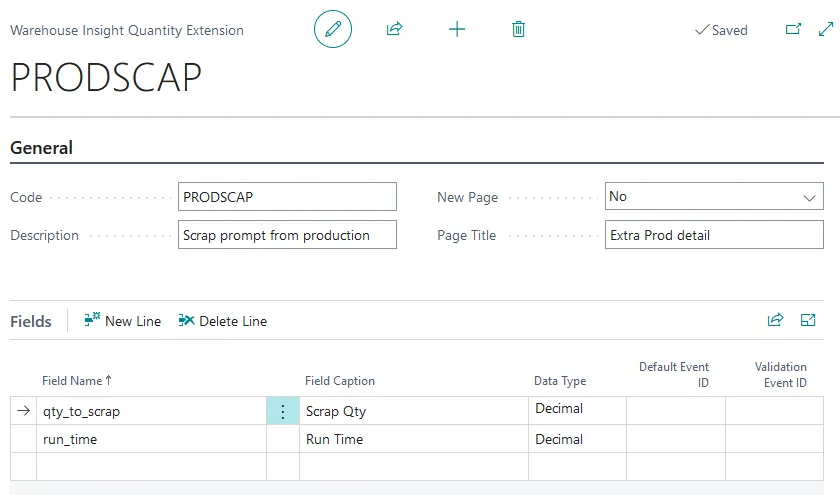Open row options for qty_to_scrap

click(283, 411)
